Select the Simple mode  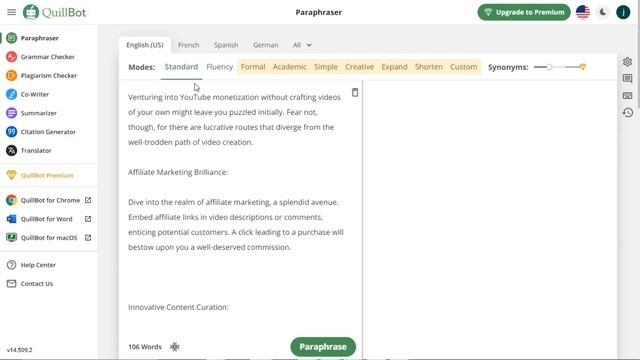click(x=326, y=67)
